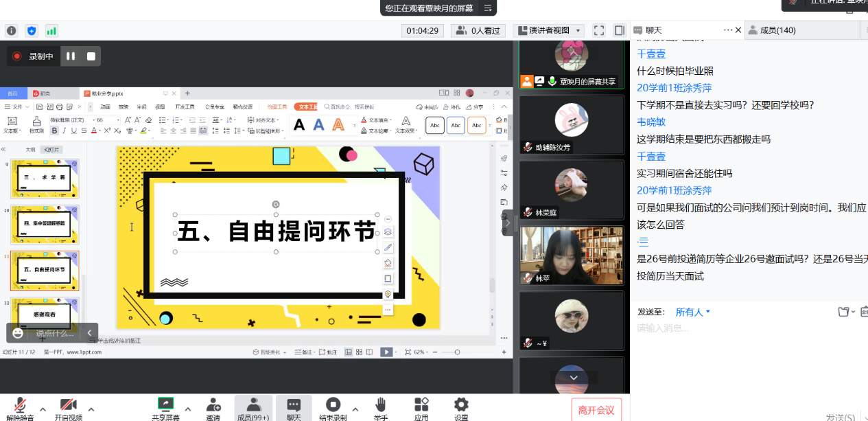Image resolution: width=868 pixels, height=421 pixels.
Task: Pause the recording
Action: click(x=71, y=56)
